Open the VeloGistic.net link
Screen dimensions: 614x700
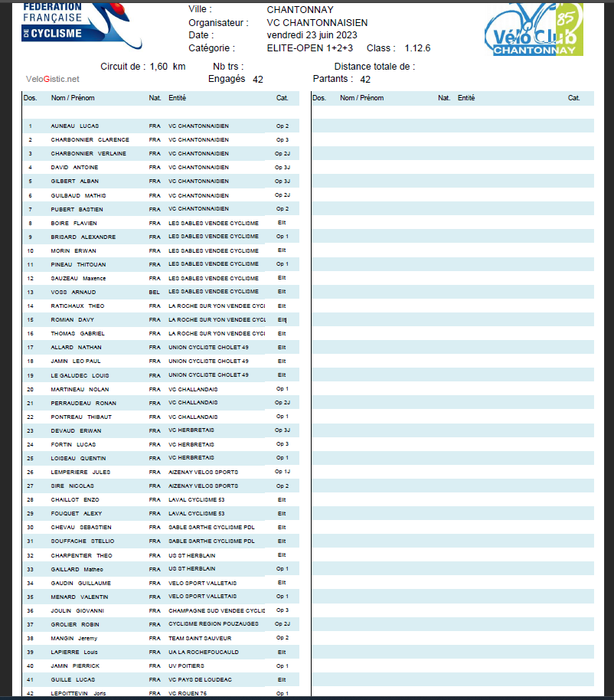coord(53,79)
